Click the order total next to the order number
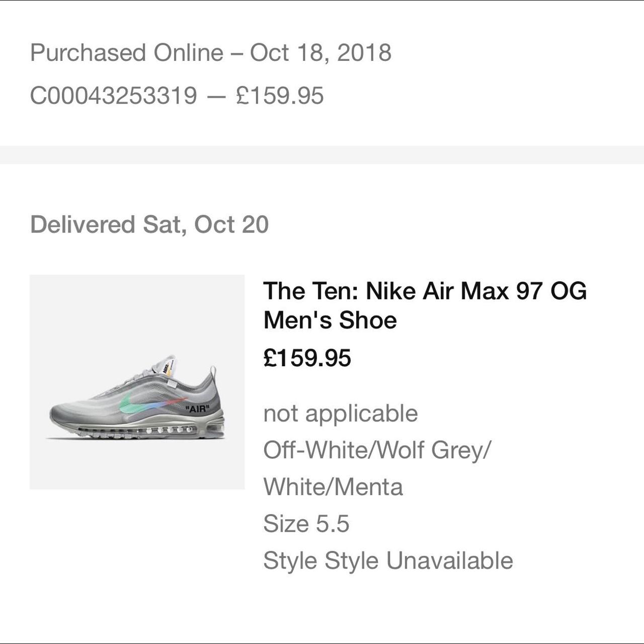 point(280,96)
